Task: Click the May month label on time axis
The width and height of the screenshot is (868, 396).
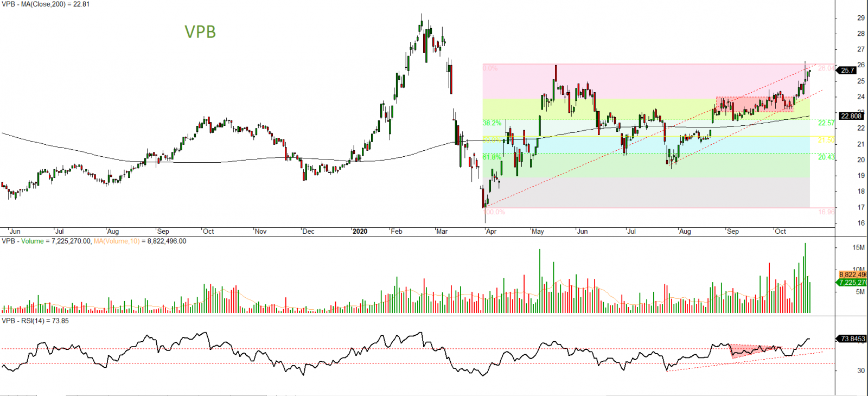Action: pos(538,232)
